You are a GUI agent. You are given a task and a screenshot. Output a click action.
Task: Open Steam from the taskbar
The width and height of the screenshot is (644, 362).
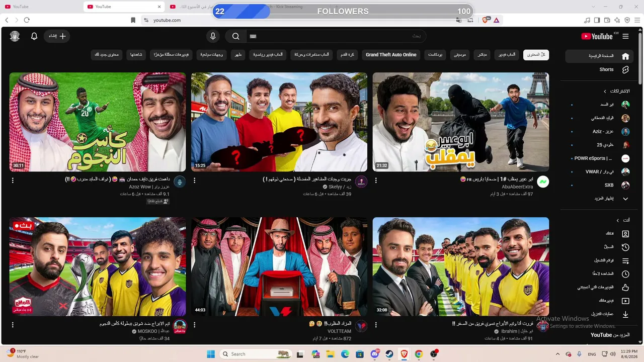pyautogui.click(x=389, y=354)
